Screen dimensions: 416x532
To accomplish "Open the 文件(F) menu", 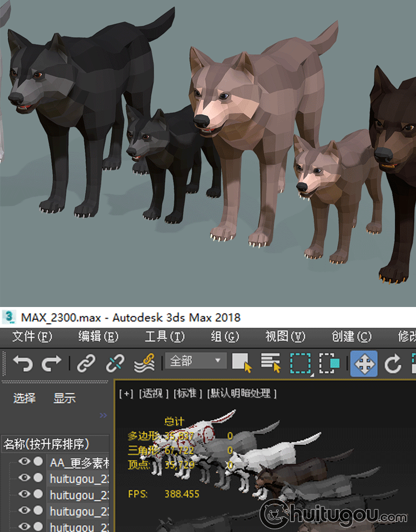I will (x=32, y=336).
